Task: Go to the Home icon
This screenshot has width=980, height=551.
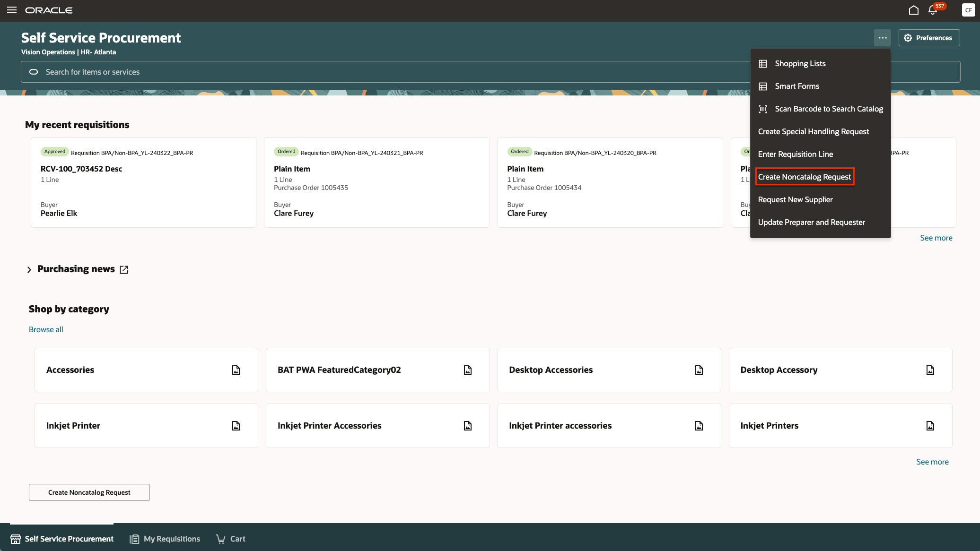Action: pos(914,10)
